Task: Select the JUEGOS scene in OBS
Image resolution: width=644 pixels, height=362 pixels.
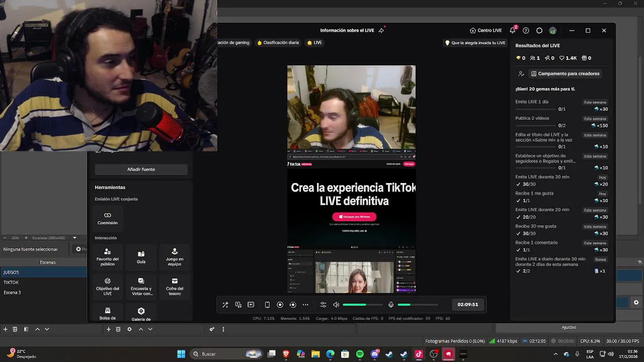Action: tap(43, 272)
